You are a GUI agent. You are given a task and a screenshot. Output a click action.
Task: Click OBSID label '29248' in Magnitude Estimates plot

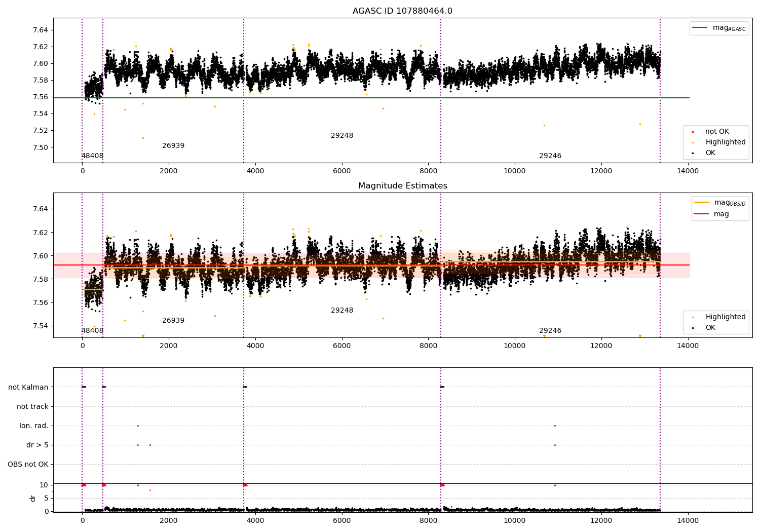pos(342,311)
